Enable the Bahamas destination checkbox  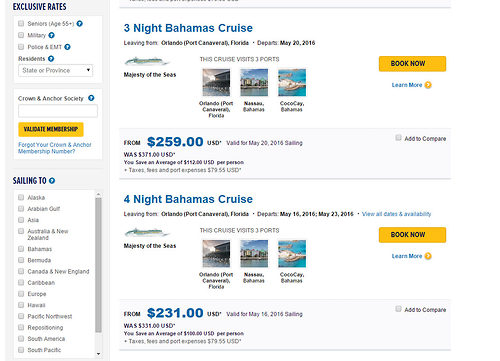point(21,249)
